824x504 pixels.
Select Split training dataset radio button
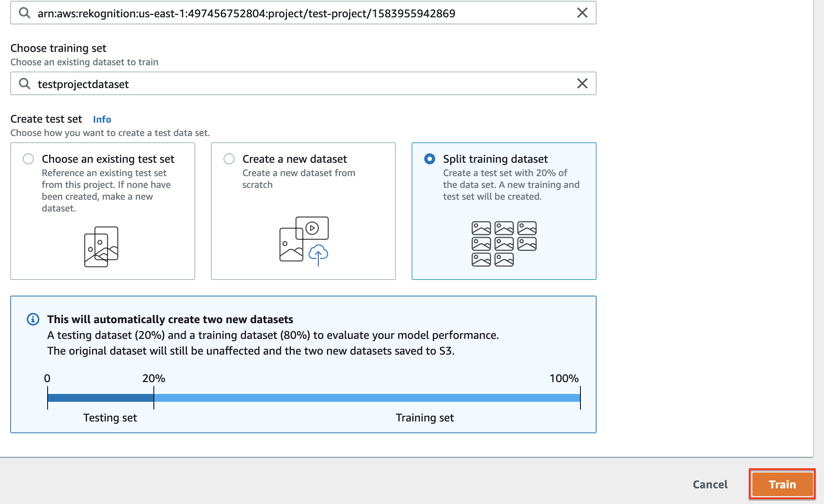(429, 159)
